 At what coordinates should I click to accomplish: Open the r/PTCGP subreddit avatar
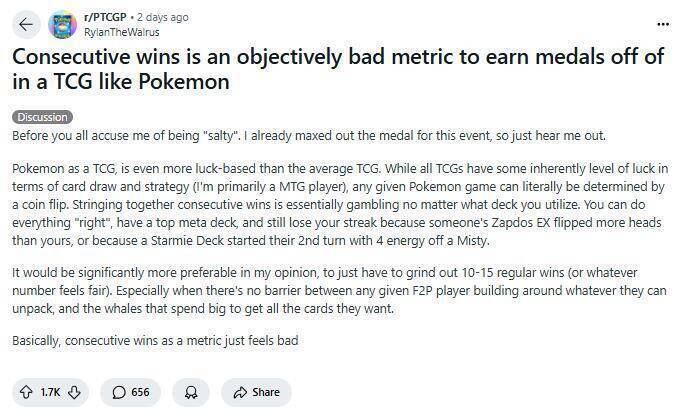[63, 23]
